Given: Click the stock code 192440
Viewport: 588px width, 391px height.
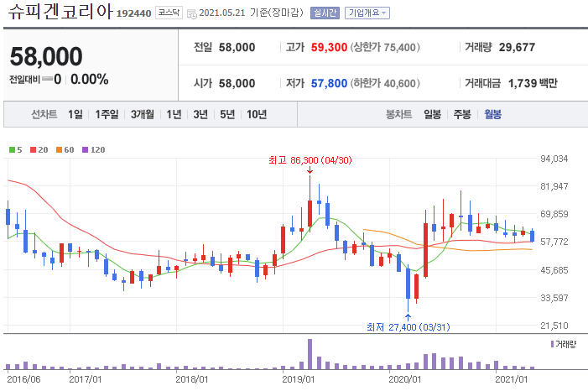Looking at the screenshot, I should [x=134, y=13].
